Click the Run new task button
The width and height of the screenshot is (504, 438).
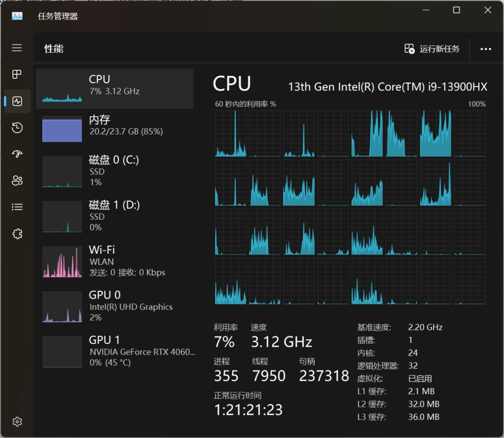(432, 49)
